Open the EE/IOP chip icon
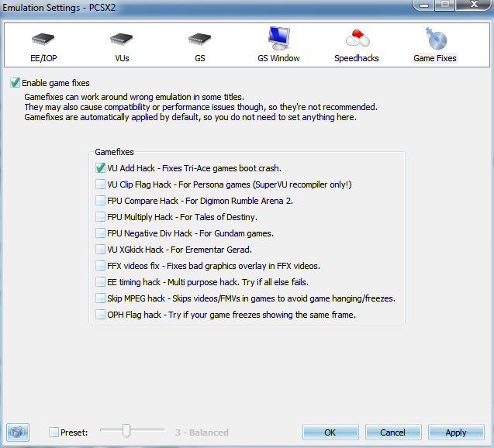Image resolution: width=494 pixels, height=448 pixels. [x=43, y=39]
